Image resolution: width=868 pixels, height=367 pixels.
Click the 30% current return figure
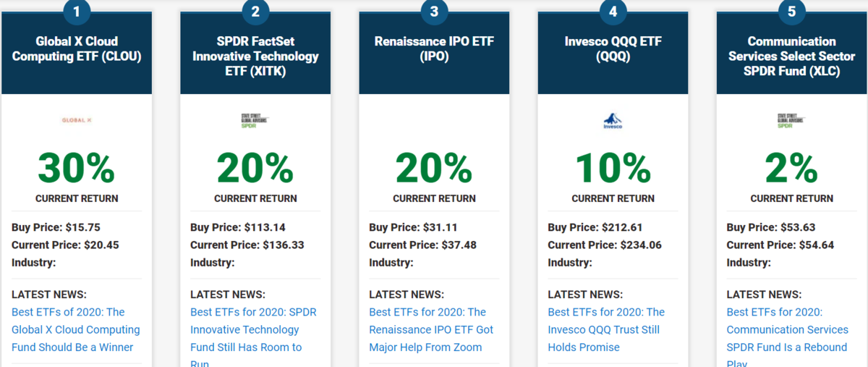(77, 168)
